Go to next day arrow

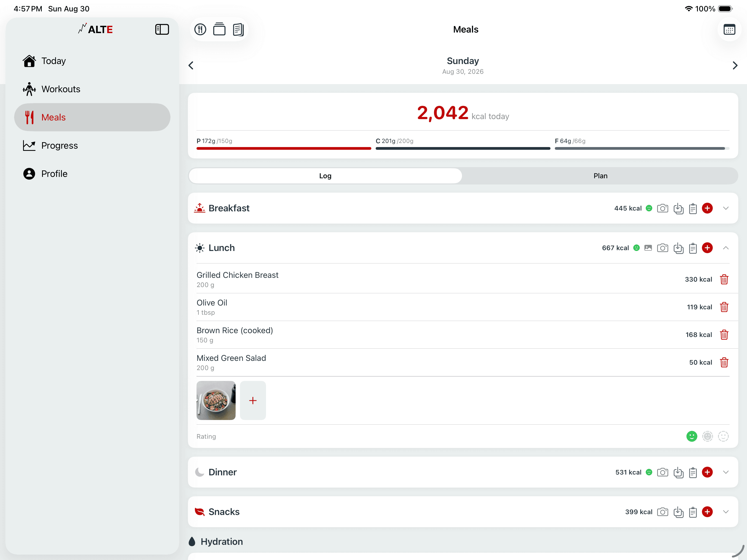tap(735, 65)
